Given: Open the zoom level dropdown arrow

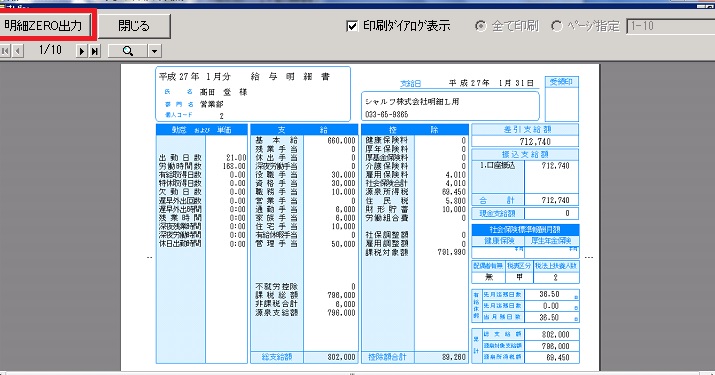Looking at the screenshot, I should [155, 51].
